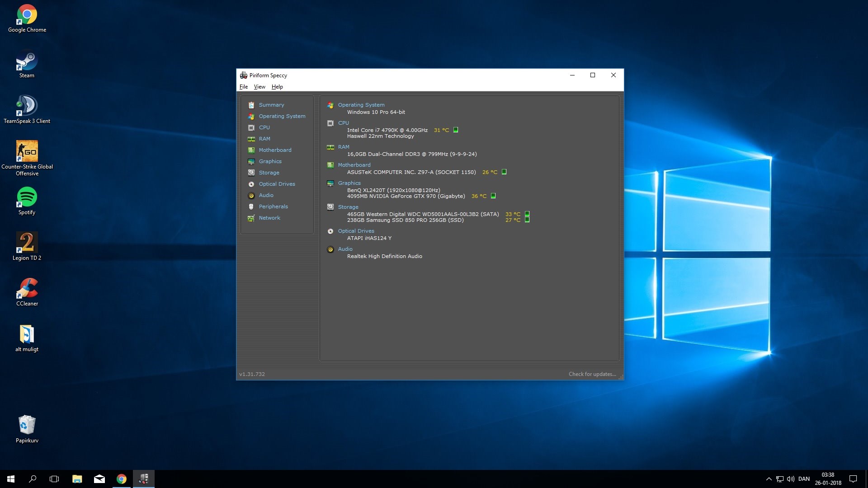Click the alt muligt folder on desktop
Viewport: 868px width, 488px height.
pyautogui.click(x=27, y=338)
